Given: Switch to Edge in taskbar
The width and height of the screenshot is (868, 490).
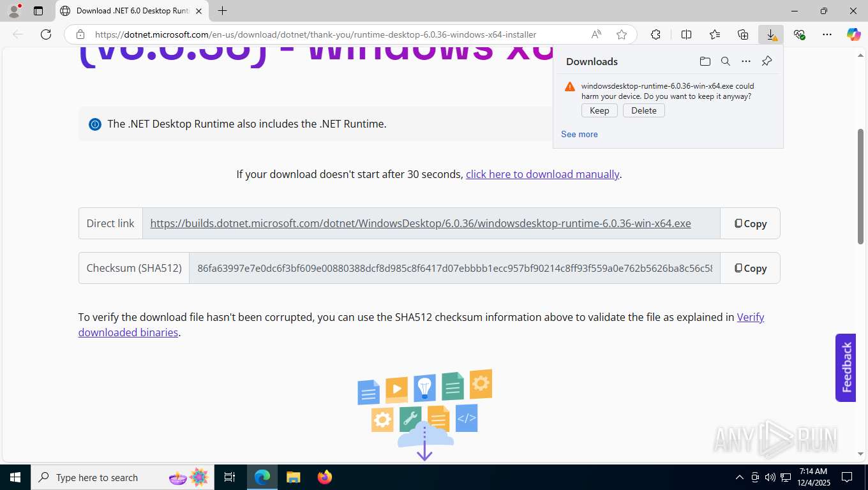Looking at the screenshot, I should [262, 477].
